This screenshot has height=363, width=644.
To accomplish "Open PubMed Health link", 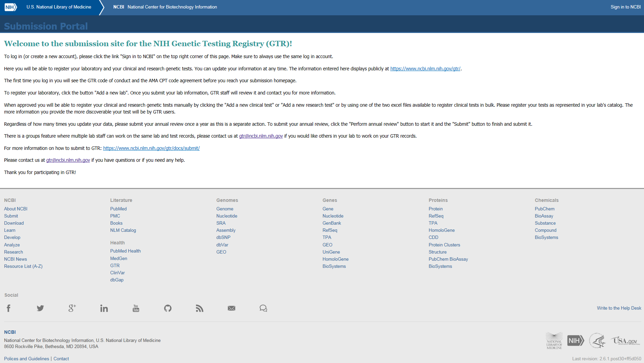I will click(x=126, y=251).
